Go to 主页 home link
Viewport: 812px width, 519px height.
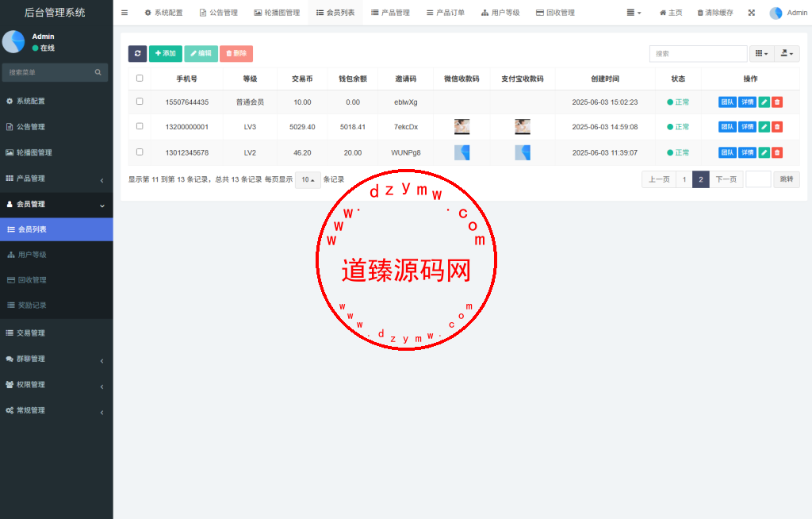pyautogui.click(x=671, y=13)
